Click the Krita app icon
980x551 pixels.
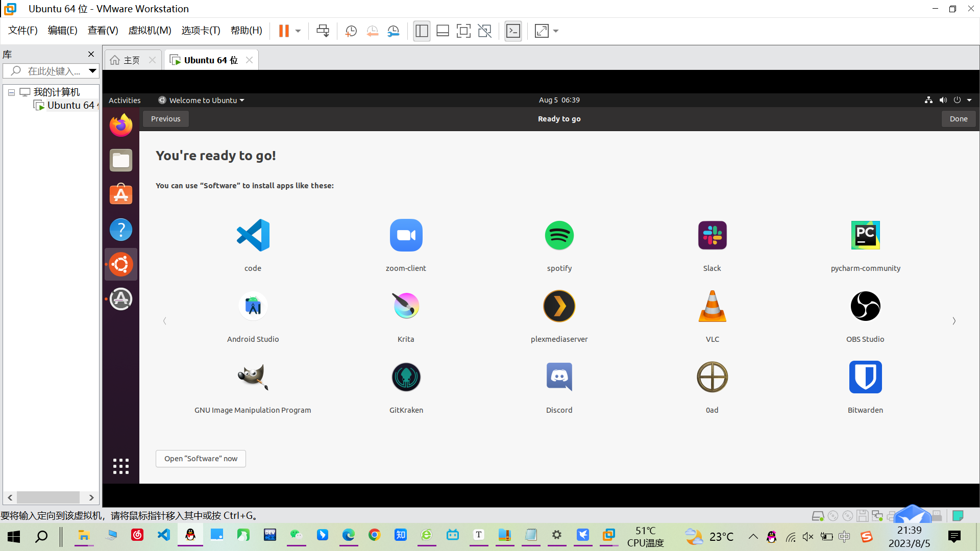tap(406, 306)
